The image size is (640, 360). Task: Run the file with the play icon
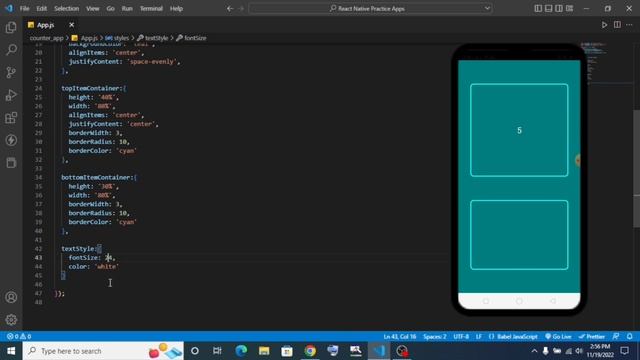coord(604,25)
